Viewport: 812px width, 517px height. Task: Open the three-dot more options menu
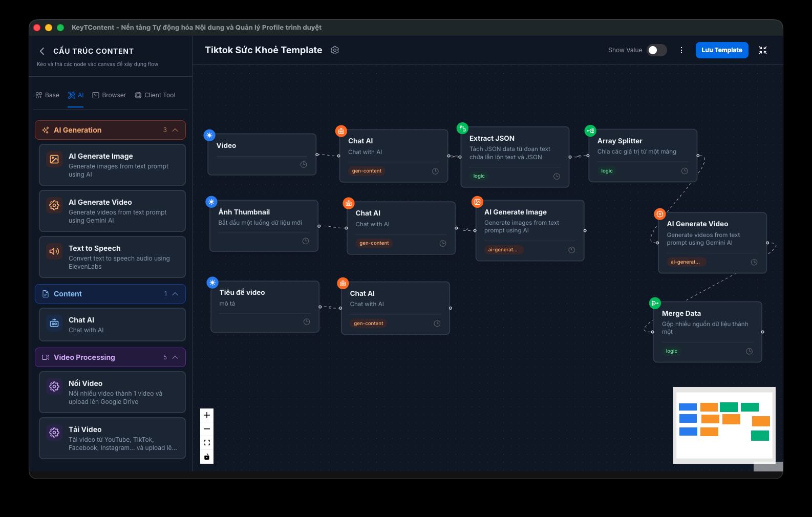pyautogui.click(x=681, y=50)
